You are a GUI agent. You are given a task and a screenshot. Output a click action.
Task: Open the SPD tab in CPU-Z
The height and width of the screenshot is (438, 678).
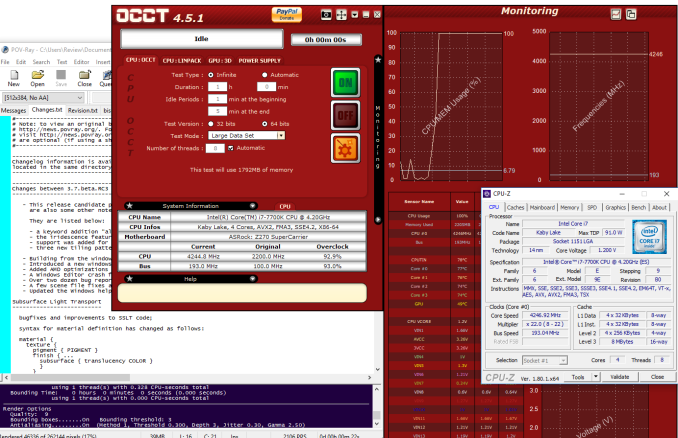click(592, 208)
